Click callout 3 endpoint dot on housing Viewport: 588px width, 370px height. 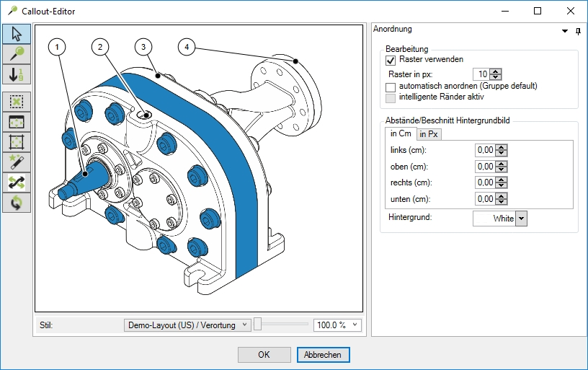(159, 76)
